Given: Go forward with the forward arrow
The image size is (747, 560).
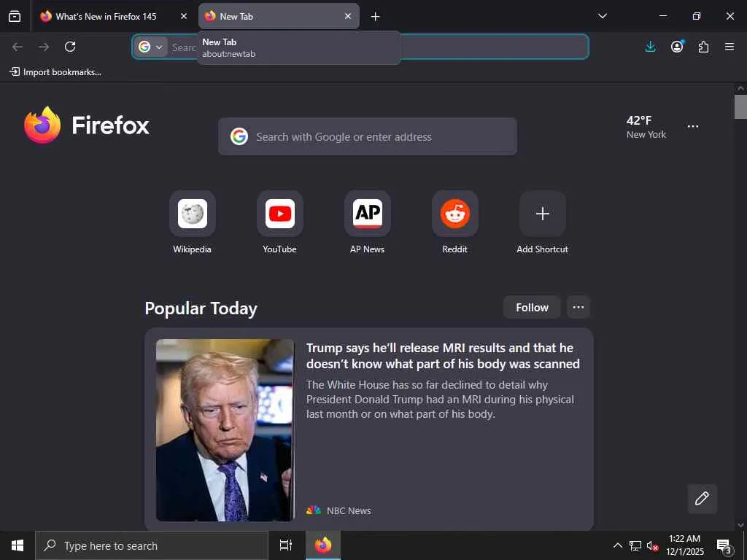Looking at the screenshot, I should click(x=44, y=47).
